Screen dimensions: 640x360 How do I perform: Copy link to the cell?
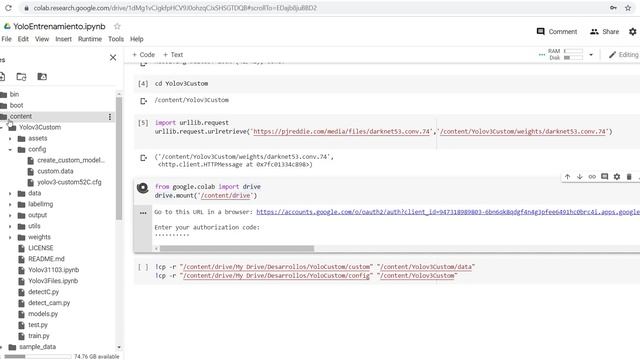pos(592,177)
